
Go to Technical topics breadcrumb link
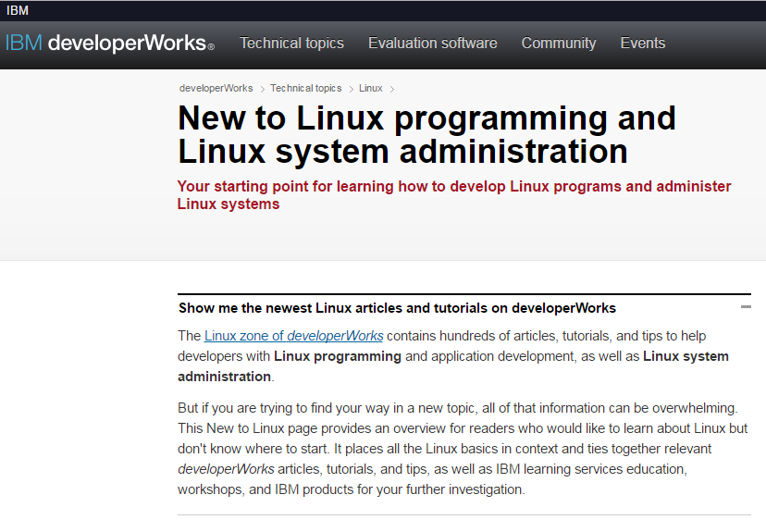pos(306,88)
